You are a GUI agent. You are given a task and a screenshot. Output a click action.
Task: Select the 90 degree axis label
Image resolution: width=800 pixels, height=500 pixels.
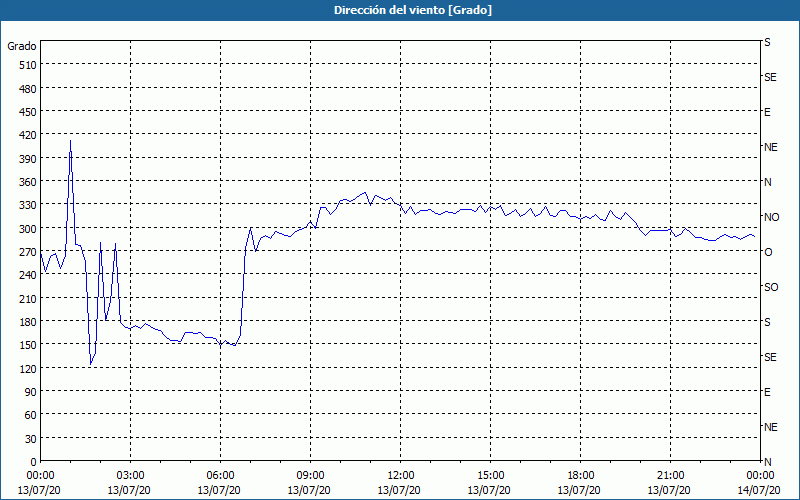32,392
